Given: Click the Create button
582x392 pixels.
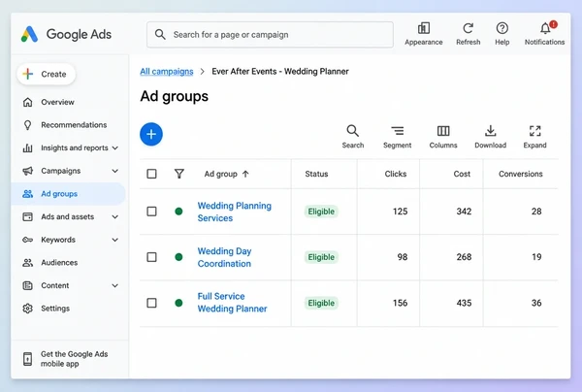Looking at the screenshot, I should (x=47, y=74).
